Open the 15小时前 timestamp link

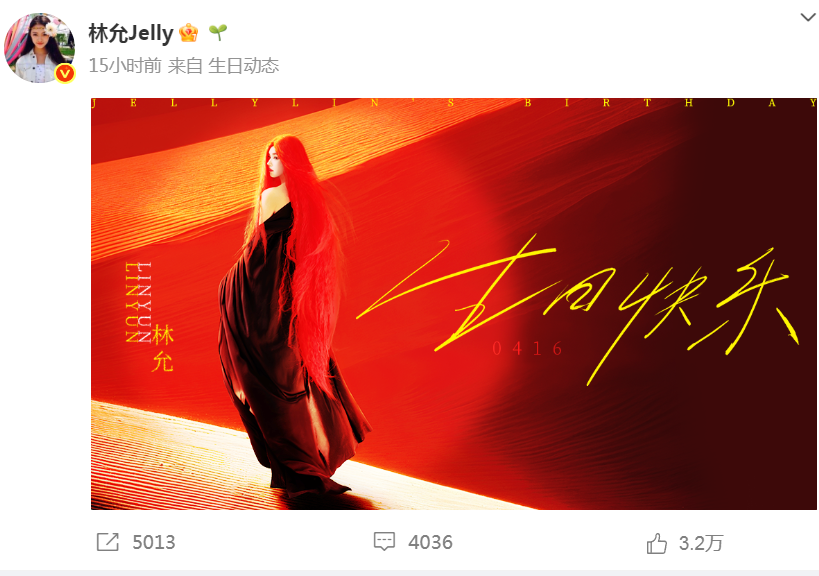125,66
